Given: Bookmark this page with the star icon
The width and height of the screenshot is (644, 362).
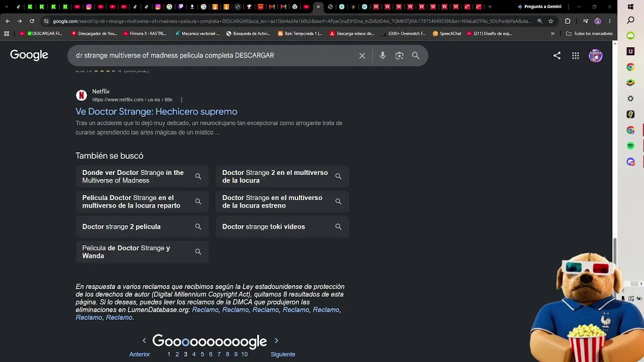Looking at the screenshot, I should pyautogui.click(x=551, y=21).
